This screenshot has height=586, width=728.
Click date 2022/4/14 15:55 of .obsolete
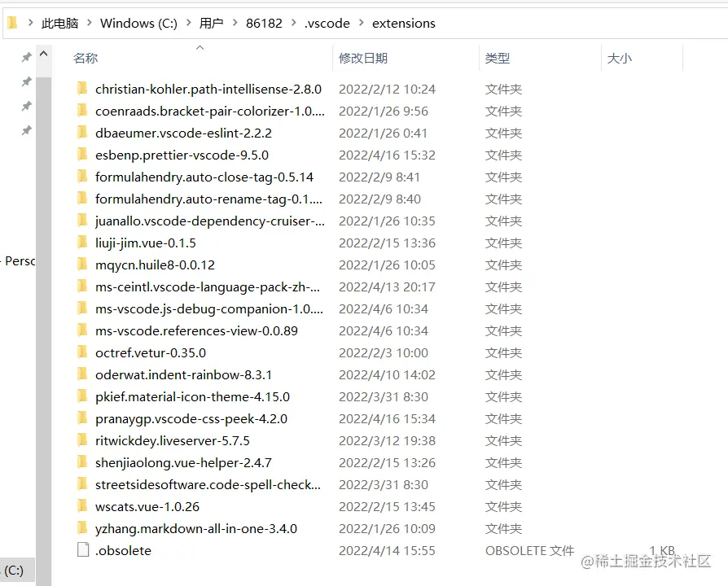click(x=388, y=551)
